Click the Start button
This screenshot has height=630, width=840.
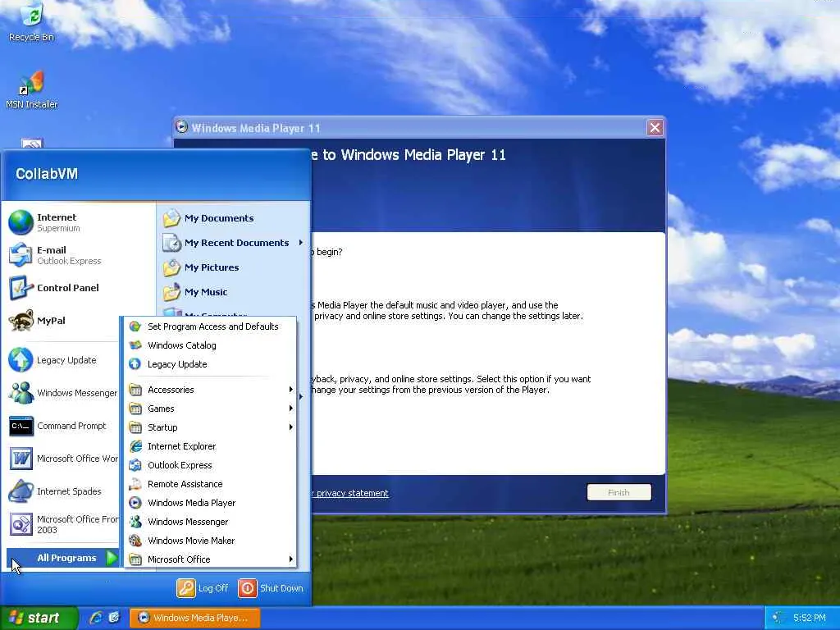coord(39,618)
